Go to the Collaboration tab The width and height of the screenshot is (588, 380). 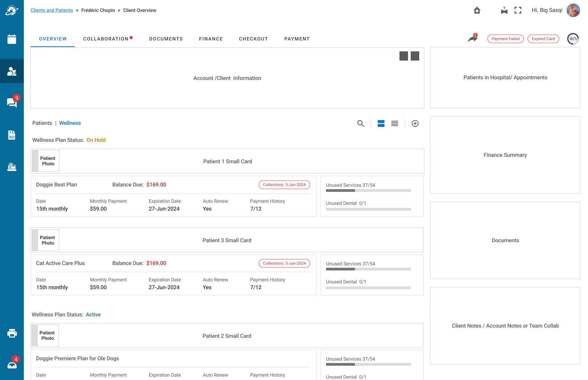[x=106, y=39]
